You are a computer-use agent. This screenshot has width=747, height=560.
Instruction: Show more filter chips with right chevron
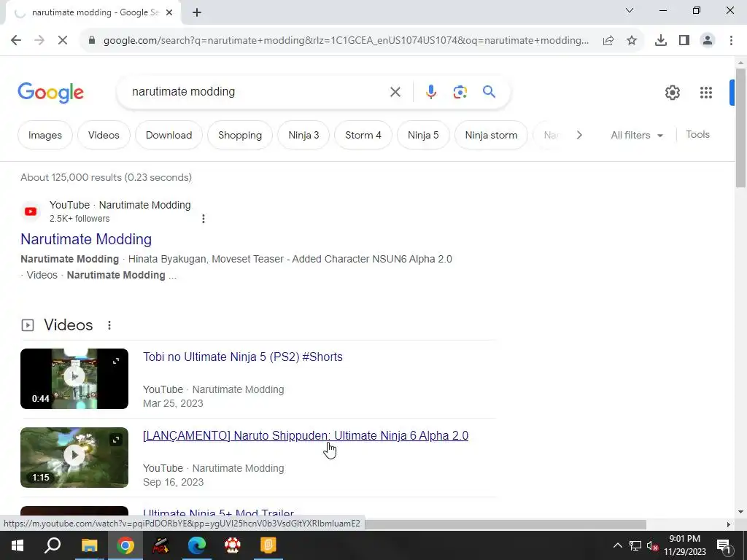tap(578, 135)
